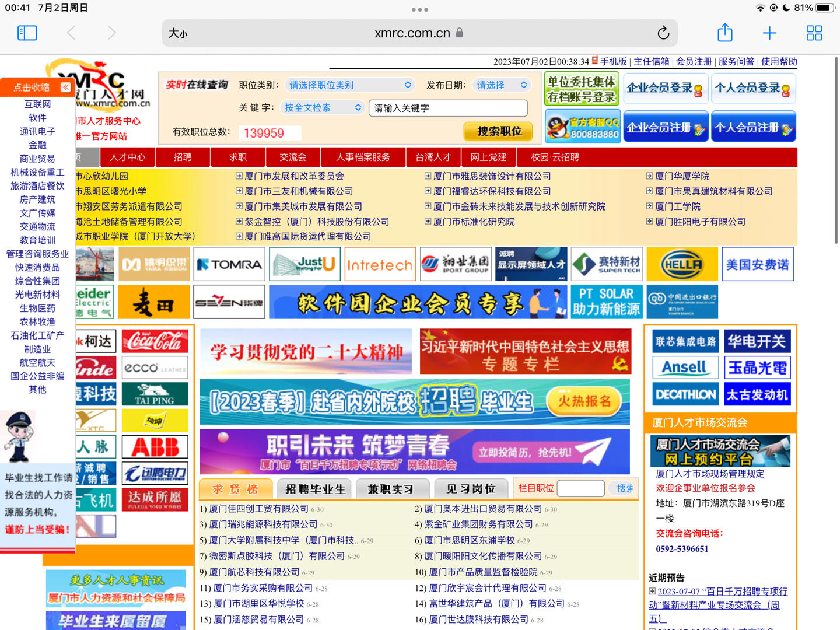This screenshot has width=840, height=630.
Task: Tap the 大小 text size control
Action: (178, 33)
